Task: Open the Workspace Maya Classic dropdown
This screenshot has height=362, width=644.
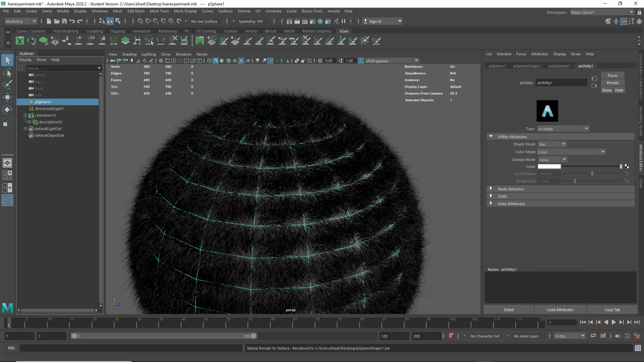Action: (x=602, y=12)
